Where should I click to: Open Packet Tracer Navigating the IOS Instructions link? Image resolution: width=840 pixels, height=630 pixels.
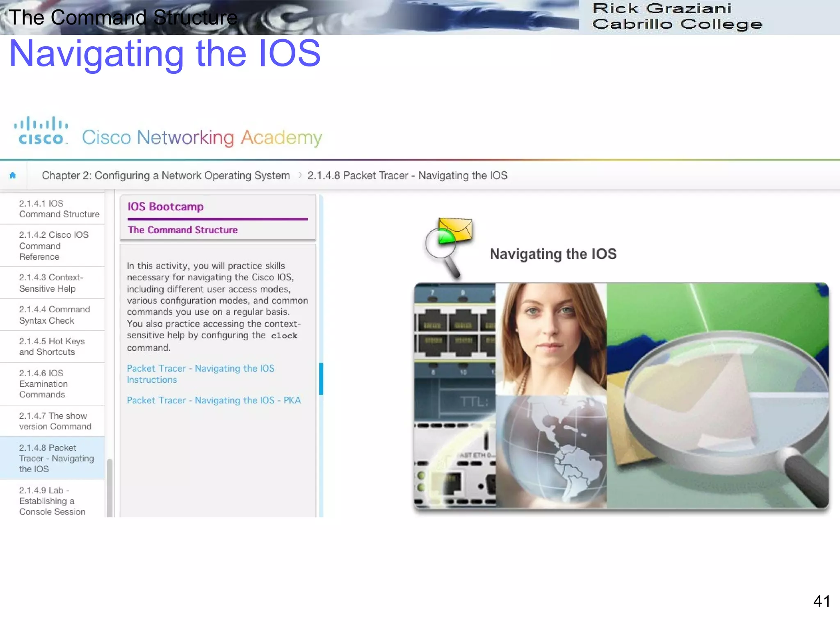coord(200,374)
